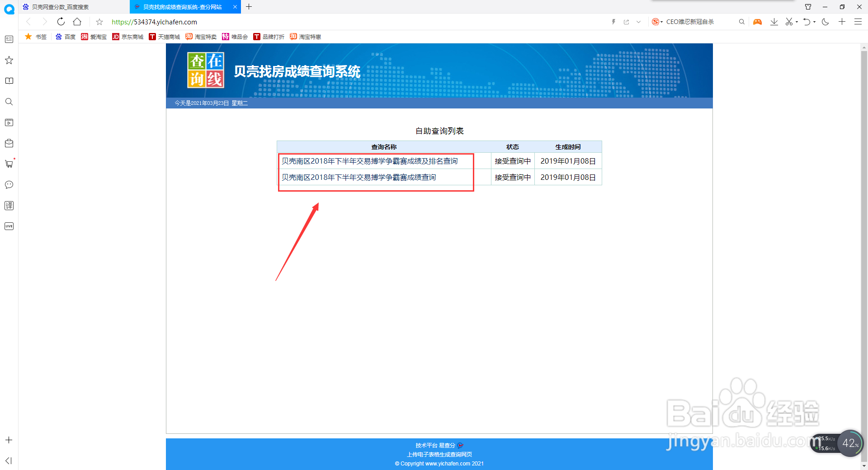This screenshot has height=470, width=868.
Task: Open the 淘宝特卖 bookmark
Action: (x=201, y=37)
